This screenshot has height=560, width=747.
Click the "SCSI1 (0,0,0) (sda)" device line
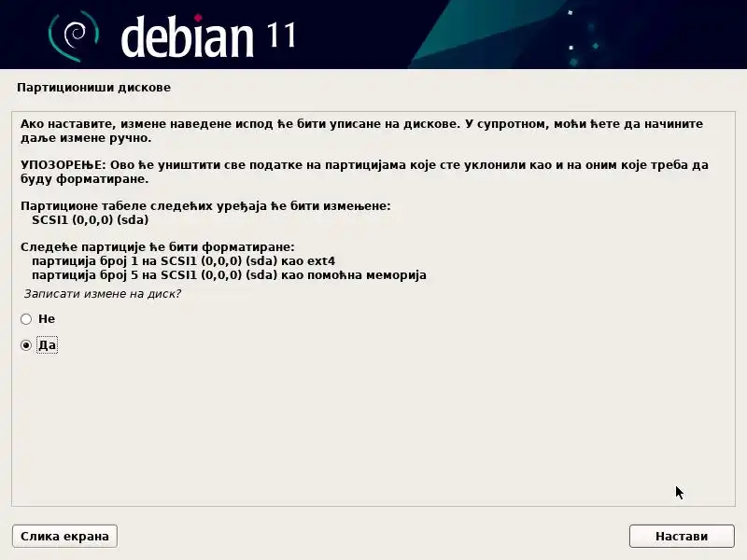91,220
